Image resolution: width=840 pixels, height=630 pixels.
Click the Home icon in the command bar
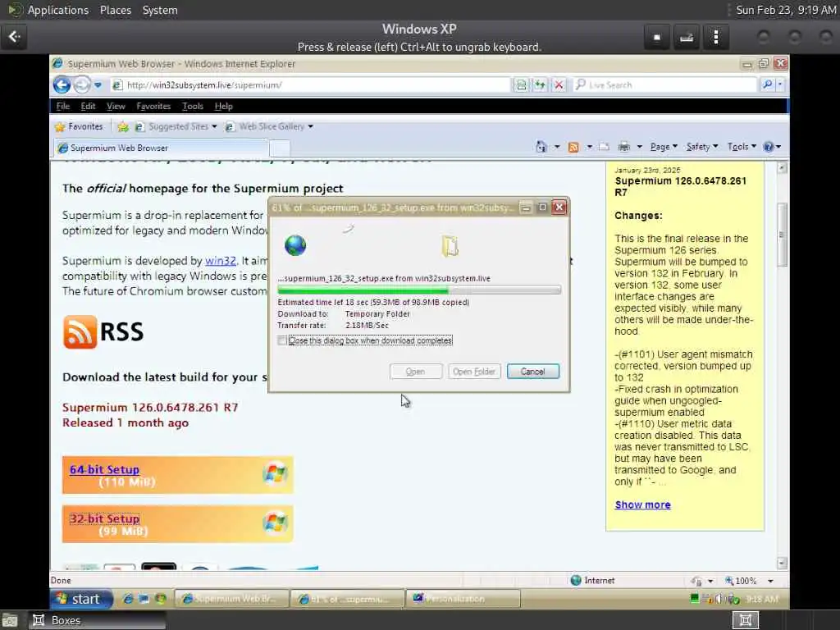(541, 146)
